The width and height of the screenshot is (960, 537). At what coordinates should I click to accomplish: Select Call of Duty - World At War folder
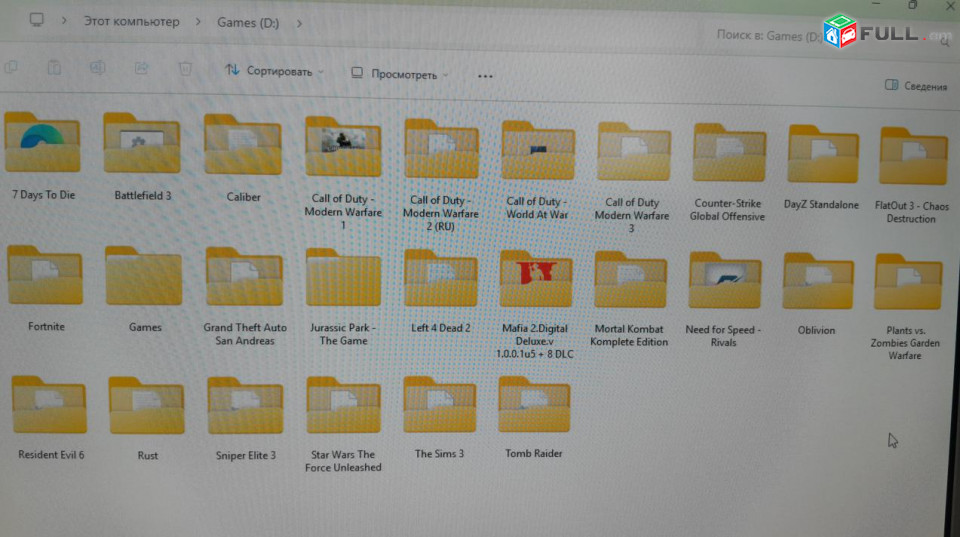(538, 151)
